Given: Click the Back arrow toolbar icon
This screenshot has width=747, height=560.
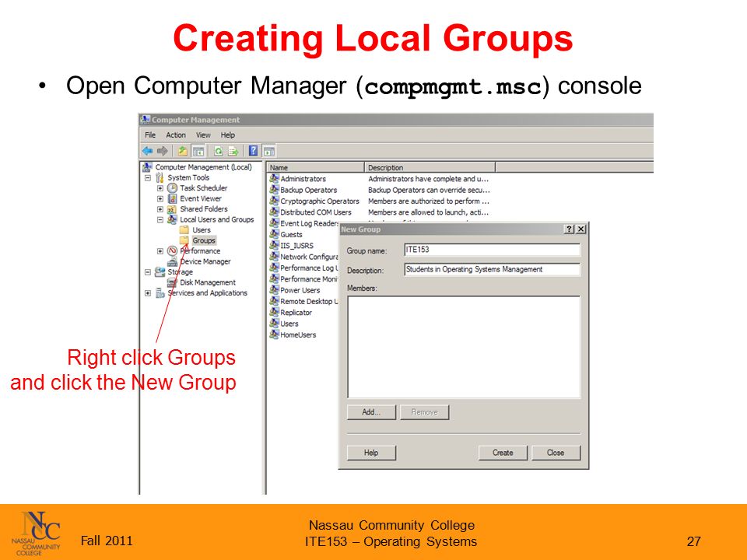Looking at the screenshot, I should pyautogui.click(x=147, y=151).
